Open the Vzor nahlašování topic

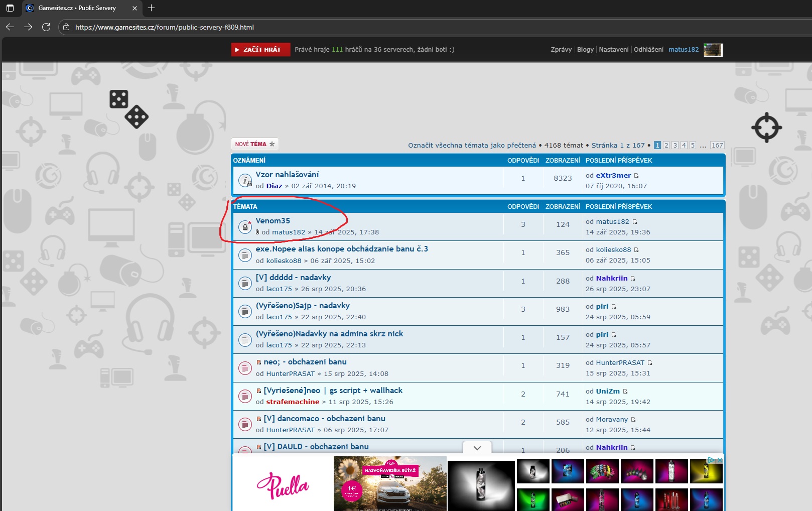287,175
